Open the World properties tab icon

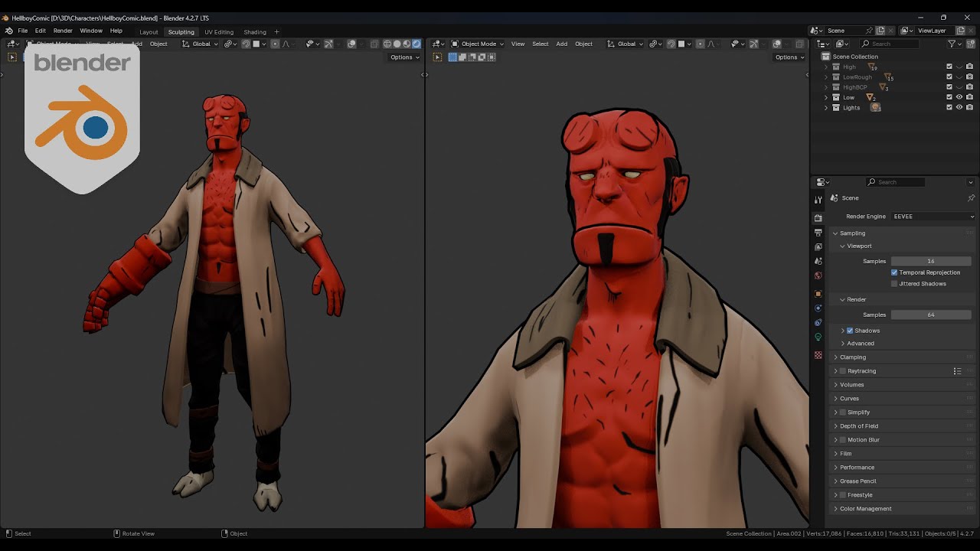click(818, 275)
